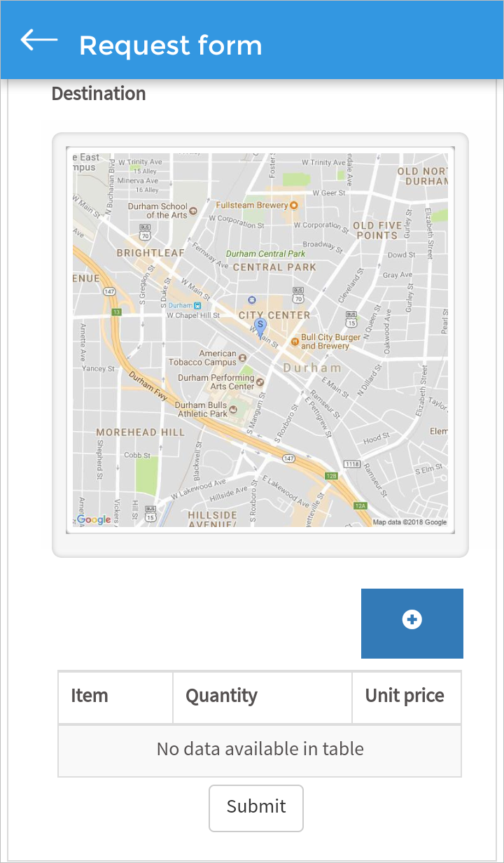
Task: Click the Durham Central Park label
Action: coord(265,253)
